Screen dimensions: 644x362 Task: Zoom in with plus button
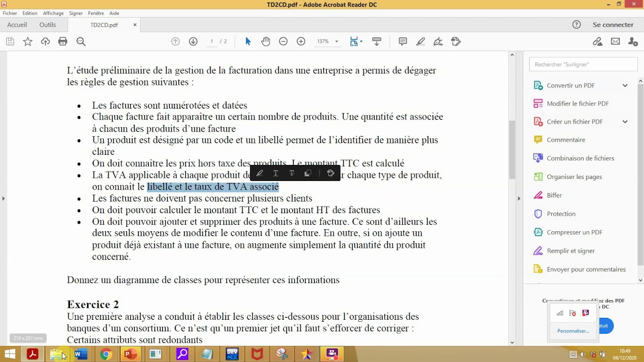point(301,41)
